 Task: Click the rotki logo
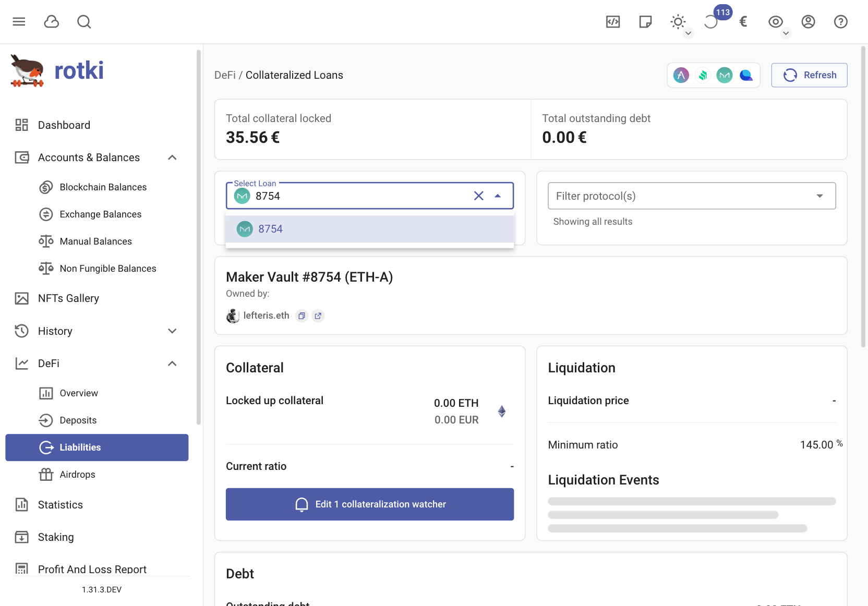[x=57, y=70]
